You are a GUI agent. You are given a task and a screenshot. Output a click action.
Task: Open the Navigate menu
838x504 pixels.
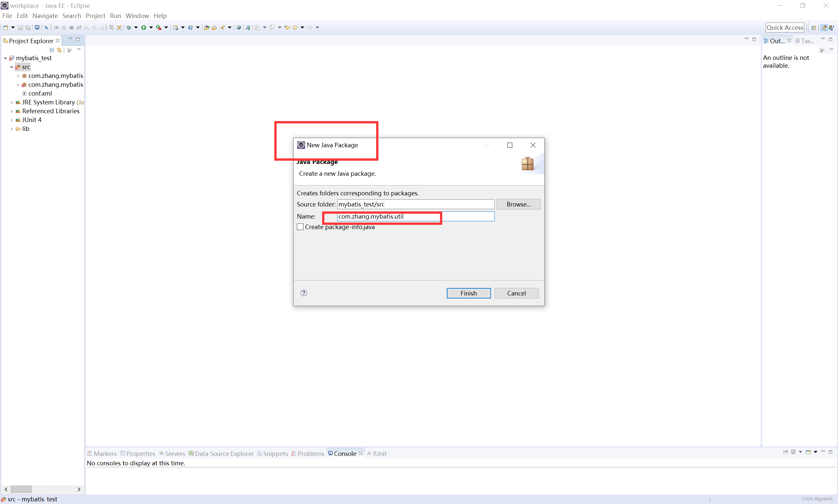click(45, 16)
